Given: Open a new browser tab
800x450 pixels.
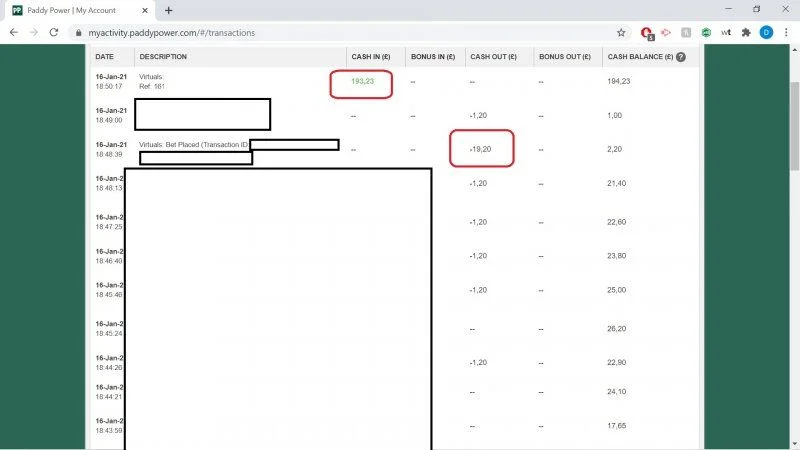Looking at the screenshot, I should coord(168,10).
